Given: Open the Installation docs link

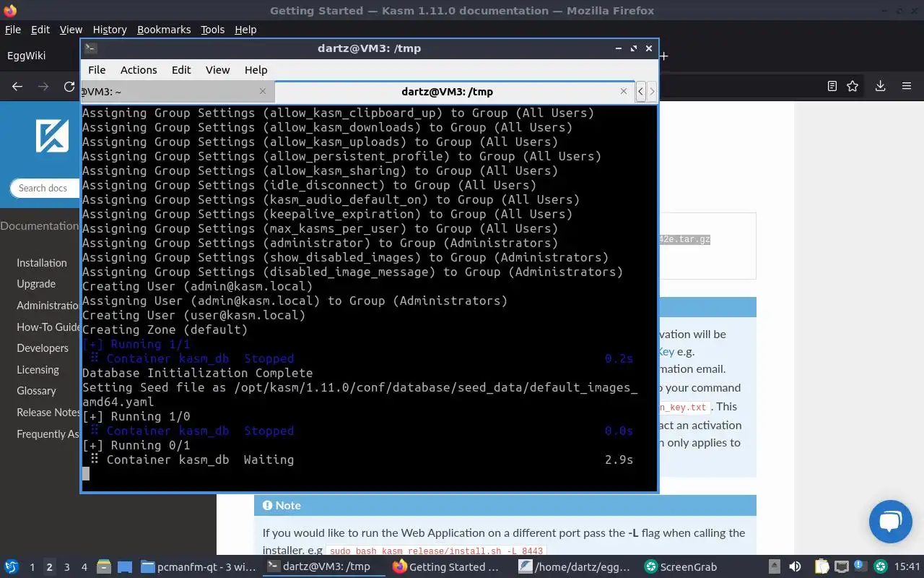Looking at the screenshot, I should coord(42,263).
